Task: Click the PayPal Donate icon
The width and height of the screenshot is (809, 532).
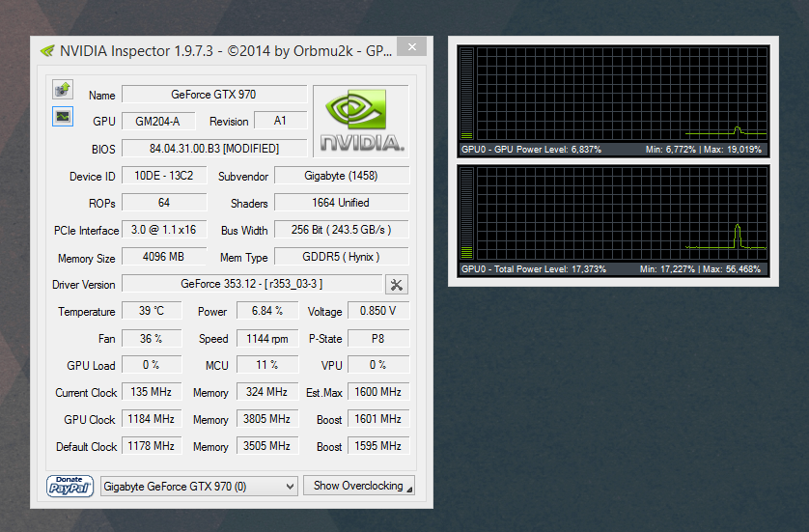Action: (70, 485)
